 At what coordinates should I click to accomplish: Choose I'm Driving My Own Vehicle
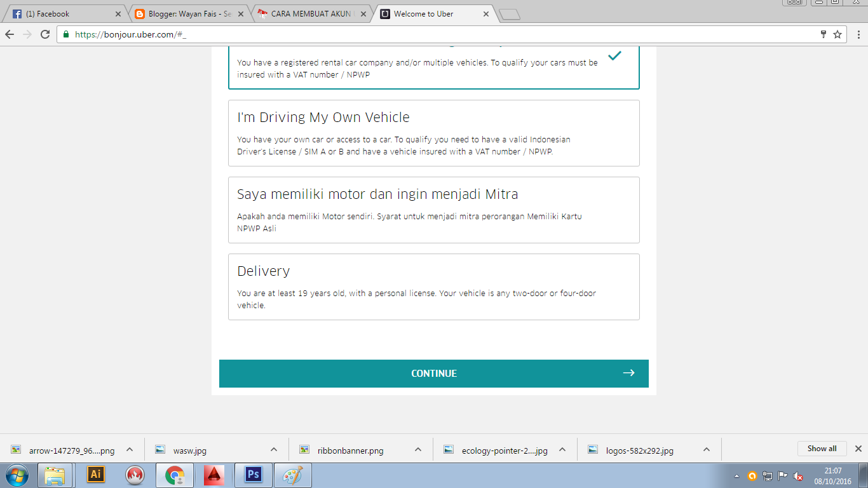434,133
